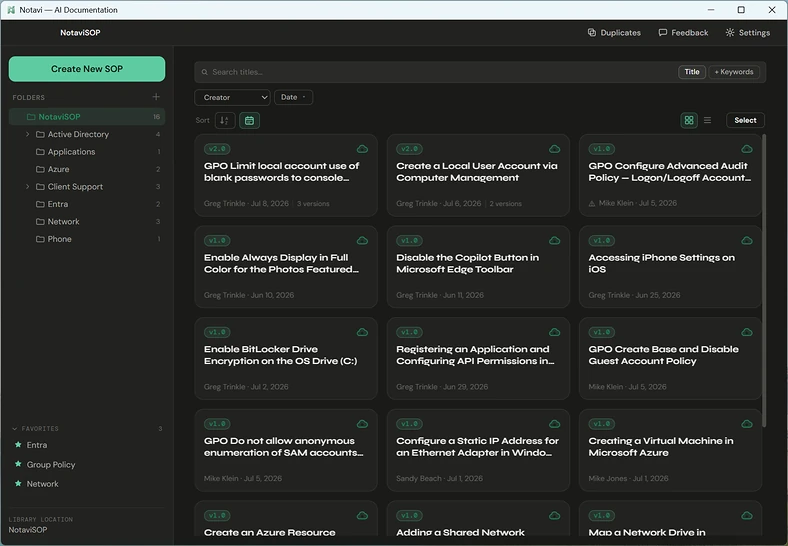Open Disable the Copilot Button SOP card
Screen dimensions: 788x546
point(478,266)
